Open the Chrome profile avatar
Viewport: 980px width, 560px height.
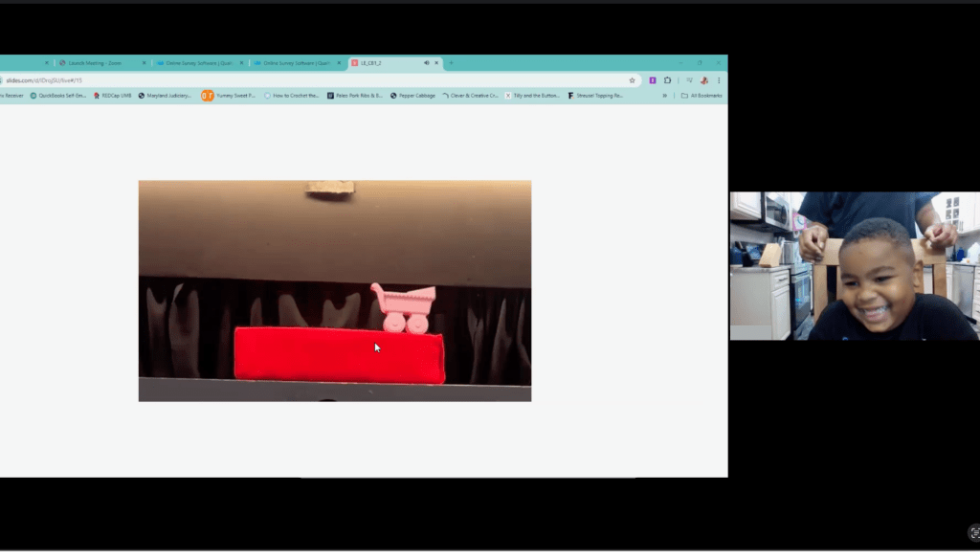click(703, 80)
